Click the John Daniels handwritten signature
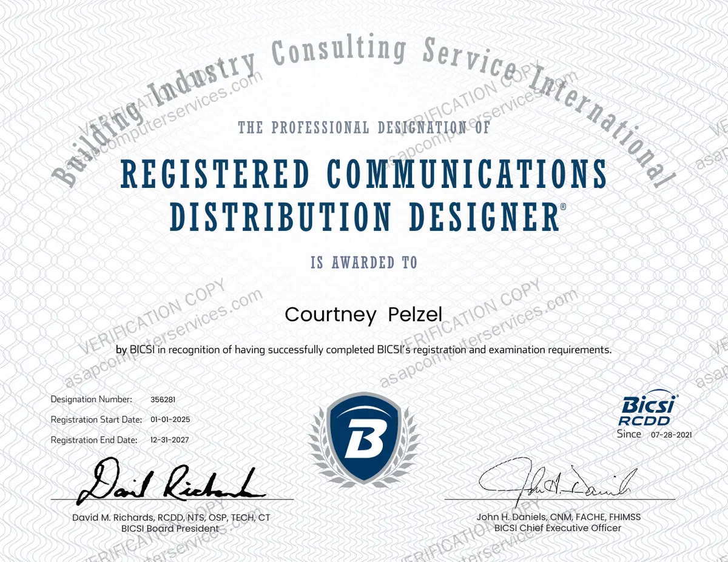Viewport: 728px width, 562px height. [557, 482]
